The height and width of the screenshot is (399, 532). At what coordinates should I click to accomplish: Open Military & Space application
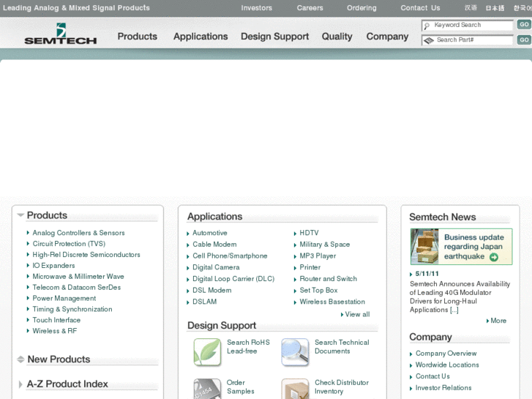tap(324, 245)
